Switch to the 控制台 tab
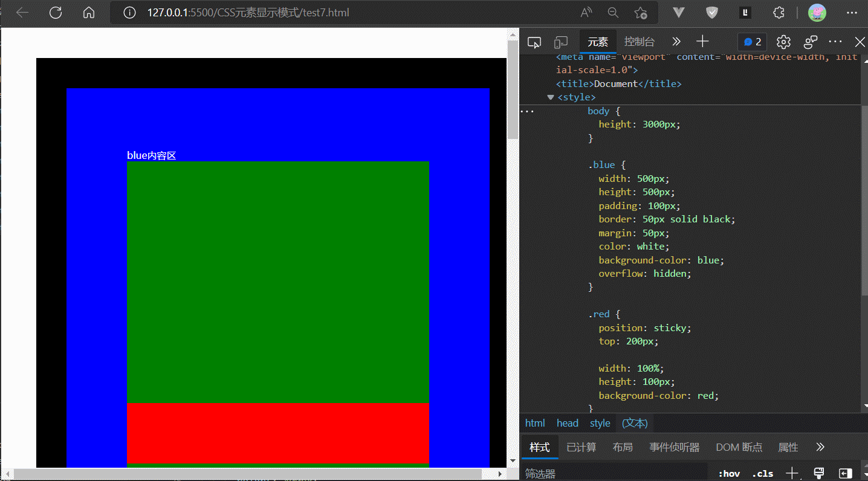 pos(640,42)
